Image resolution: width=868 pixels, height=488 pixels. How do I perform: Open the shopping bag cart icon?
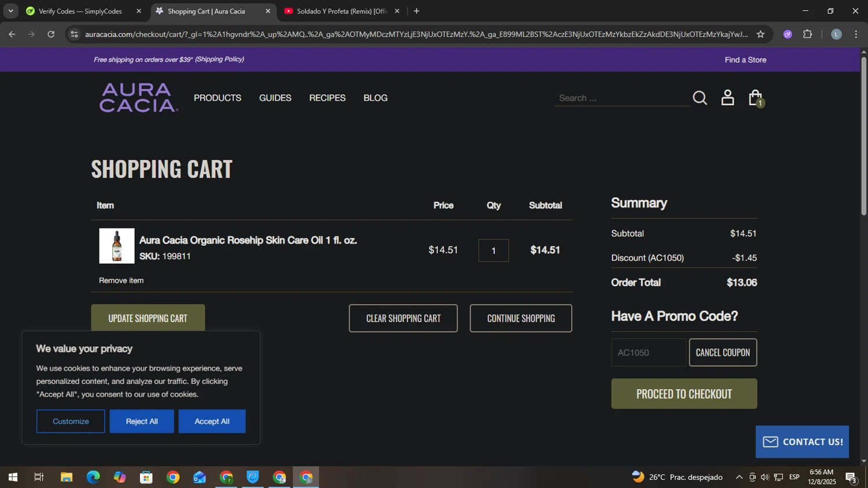[756, 98]
